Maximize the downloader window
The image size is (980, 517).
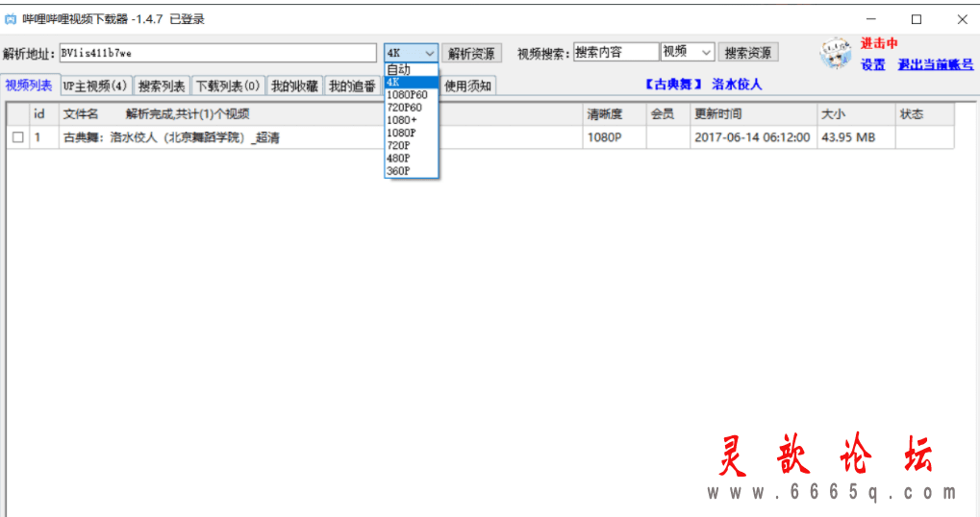coord(917,19)
